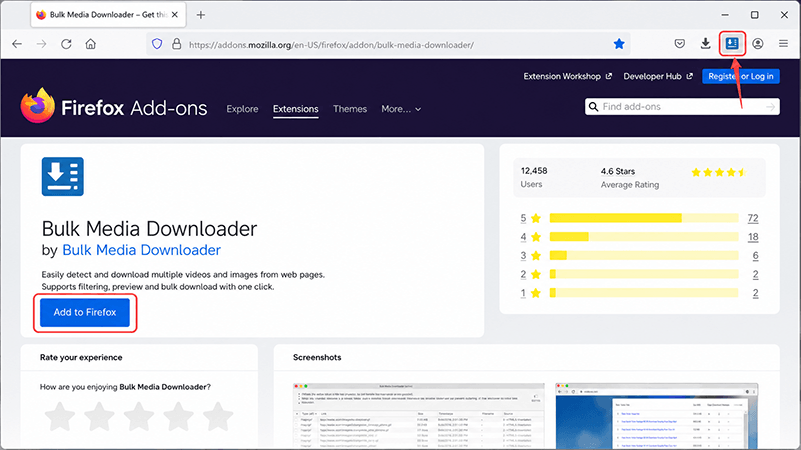The height and width of the screenshot is (450, 801).
Task: Click the 4.6 Stars rating text
Action: (618, 171)
